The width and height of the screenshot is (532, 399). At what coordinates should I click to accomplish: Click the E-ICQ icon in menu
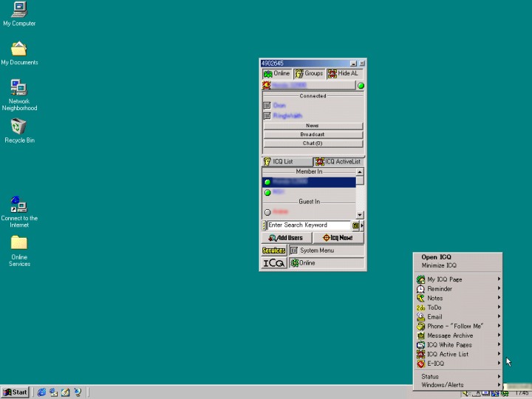click(420, 364)
